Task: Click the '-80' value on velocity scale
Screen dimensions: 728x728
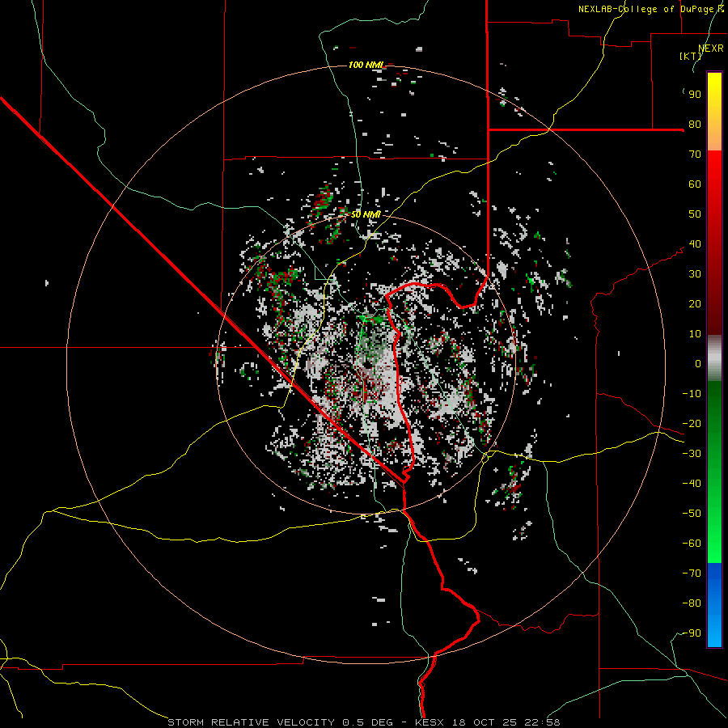Action: coord(692,603)
